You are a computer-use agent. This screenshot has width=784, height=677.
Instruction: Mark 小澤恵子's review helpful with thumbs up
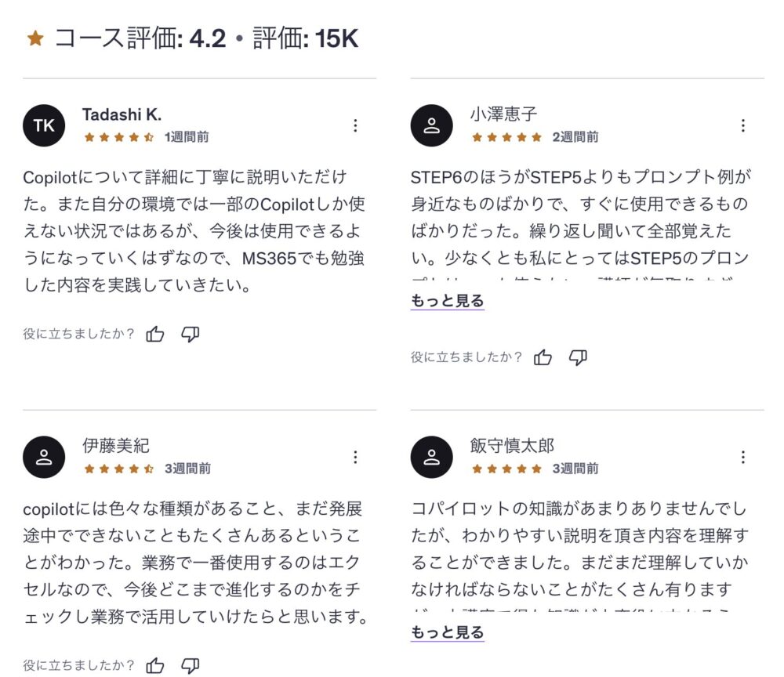click(x=543, y=358)
